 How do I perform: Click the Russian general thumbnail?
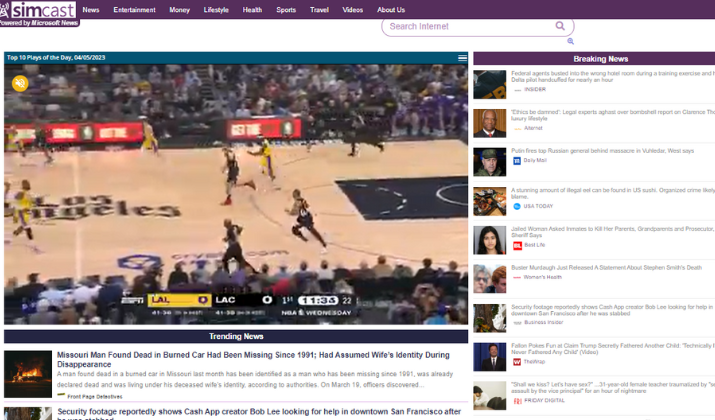click(489, 162)
